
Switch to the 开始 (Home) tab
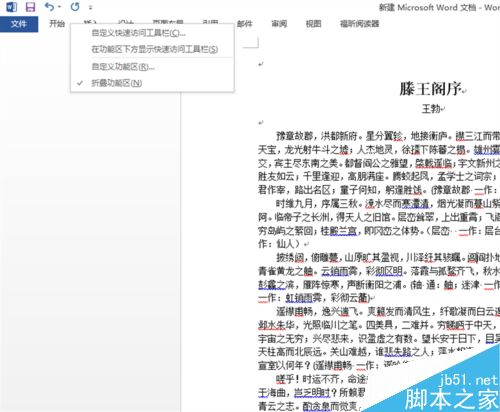57,24
